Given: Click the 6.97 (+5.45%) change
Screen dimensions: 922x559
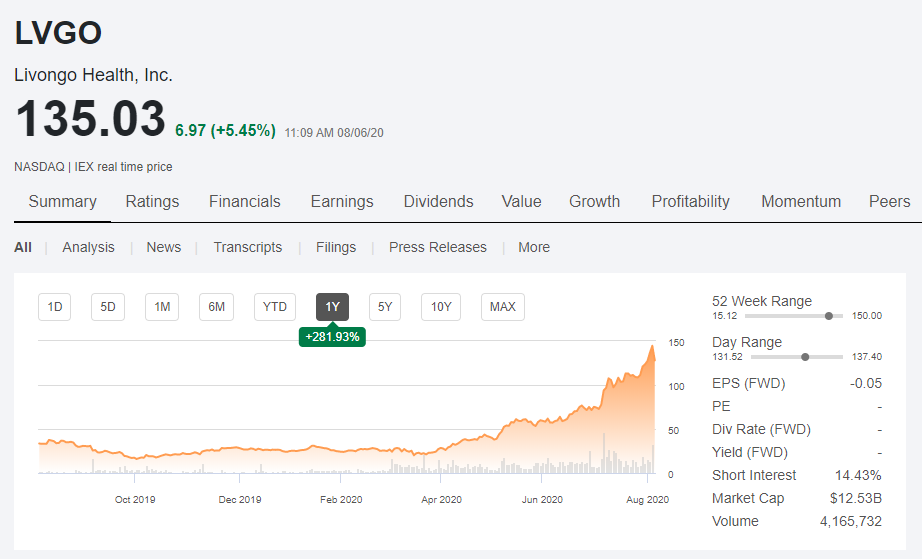Looking at the screenshot, I should [225, 130].
